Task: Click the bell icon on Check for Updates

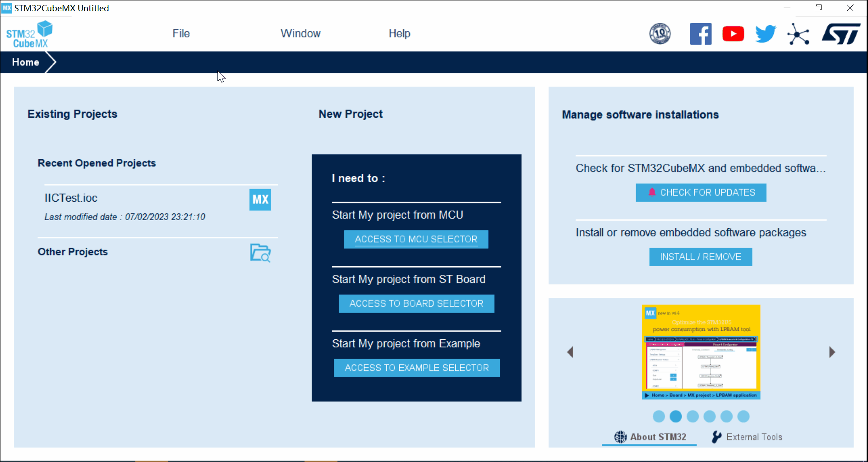Action: pyautogui.click(x=652, y=192)
